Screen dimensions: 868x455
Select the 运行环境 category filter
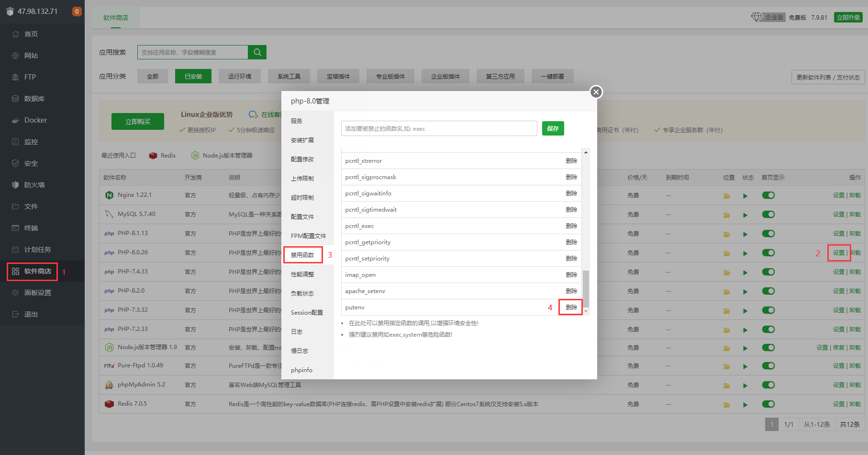point(240,77)
